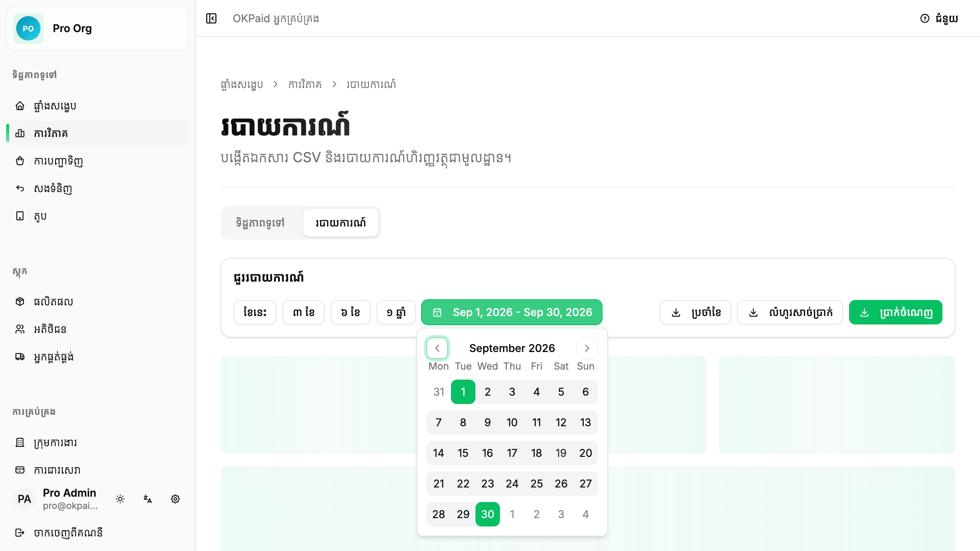Open the team building item in the sidebar
This screenshot has width=980, height=551.
[98, 442]
